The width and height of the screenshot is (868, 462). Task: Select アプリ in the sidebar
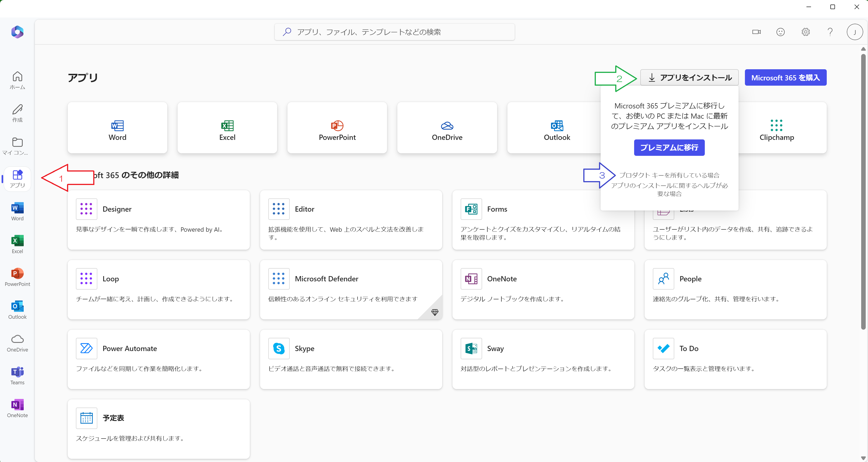point(17,179)
